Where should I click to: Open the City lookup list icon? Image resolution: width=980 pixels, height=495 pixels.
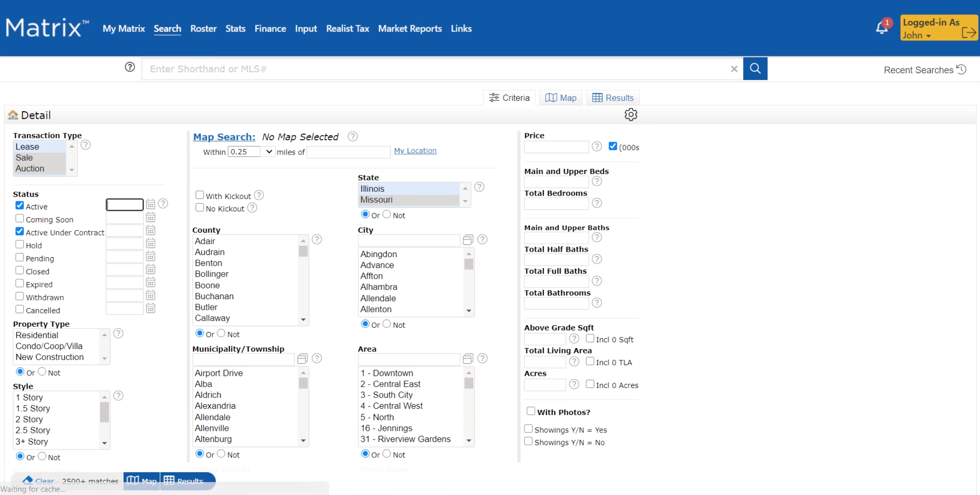(467, 240)
